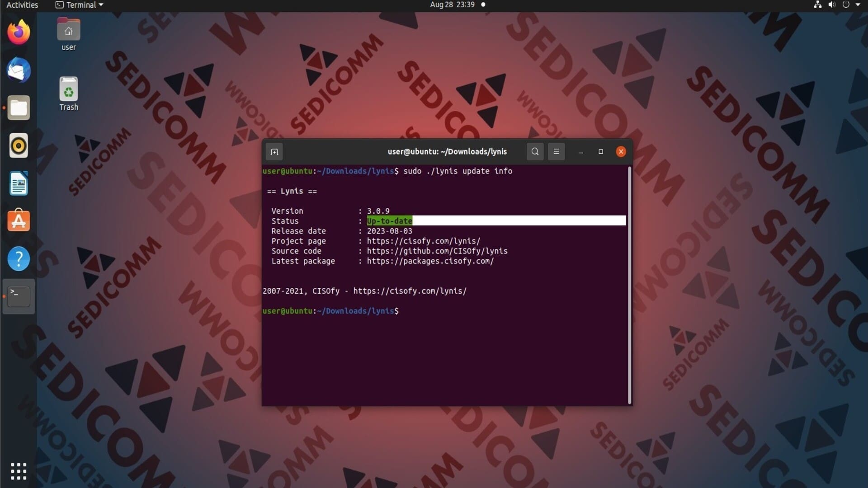Click the terminal vertical scrollbar
The width and height of the screenshot is (868, 488).
tap(629, 285)
